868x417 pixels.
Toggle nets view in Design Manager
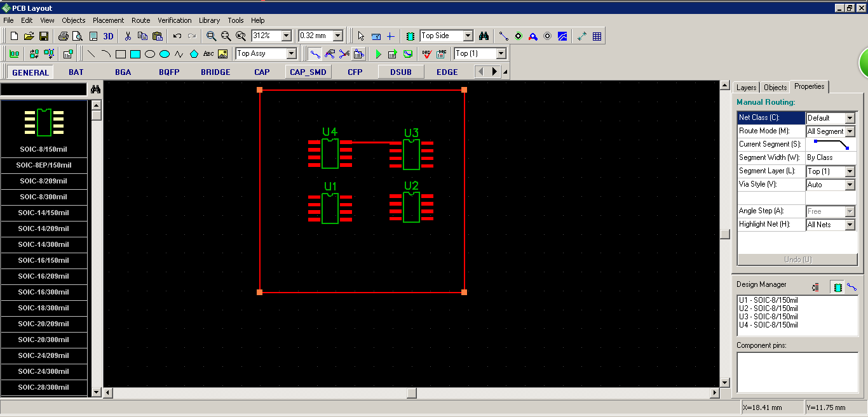851,288
